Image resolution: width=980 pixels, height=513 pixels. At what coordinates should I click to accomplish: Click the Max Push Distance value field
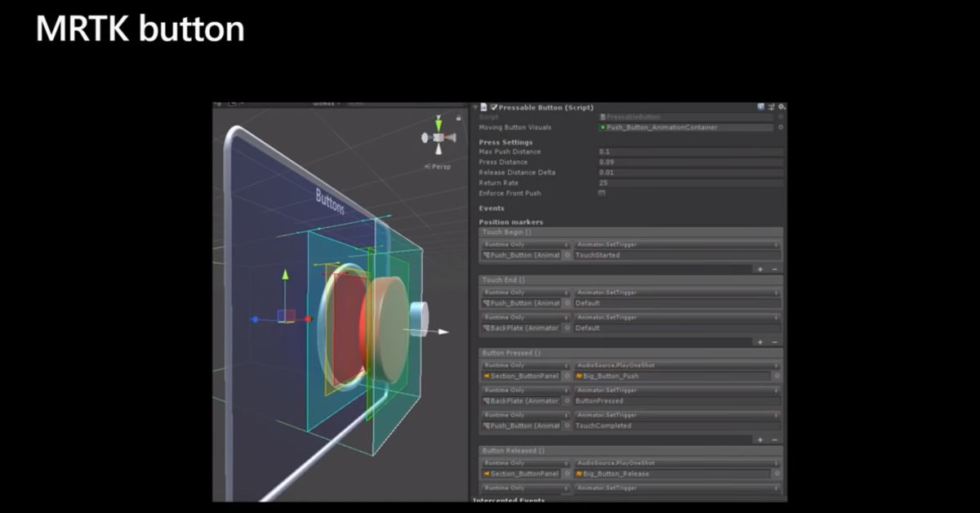[691, 152]
